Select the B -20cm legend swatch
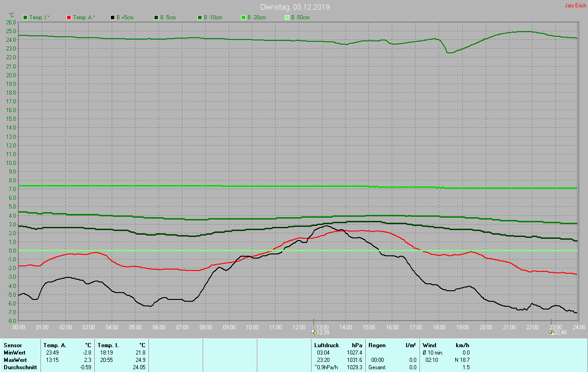Viewport: 588px width, 372px height. [x=243, y=17]
